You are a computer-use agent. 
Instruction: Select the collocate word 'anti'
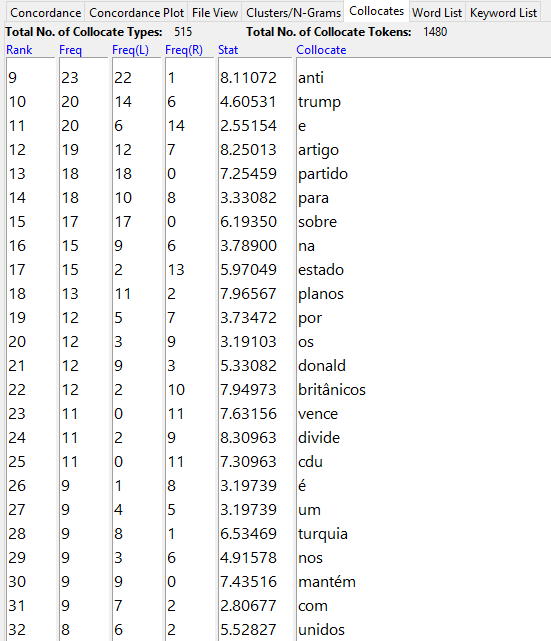point(311,78)
